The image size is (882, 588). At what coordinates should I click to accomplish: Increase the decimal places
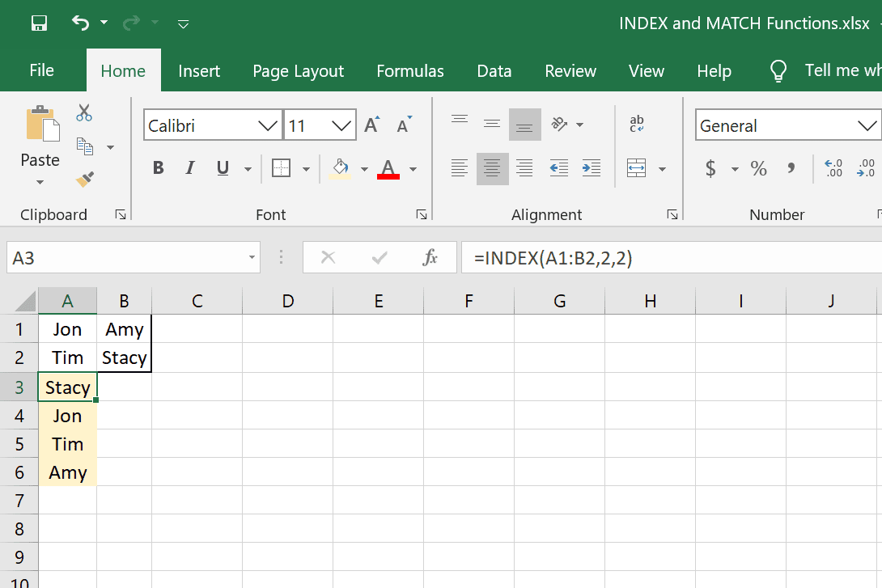(833, 168)
